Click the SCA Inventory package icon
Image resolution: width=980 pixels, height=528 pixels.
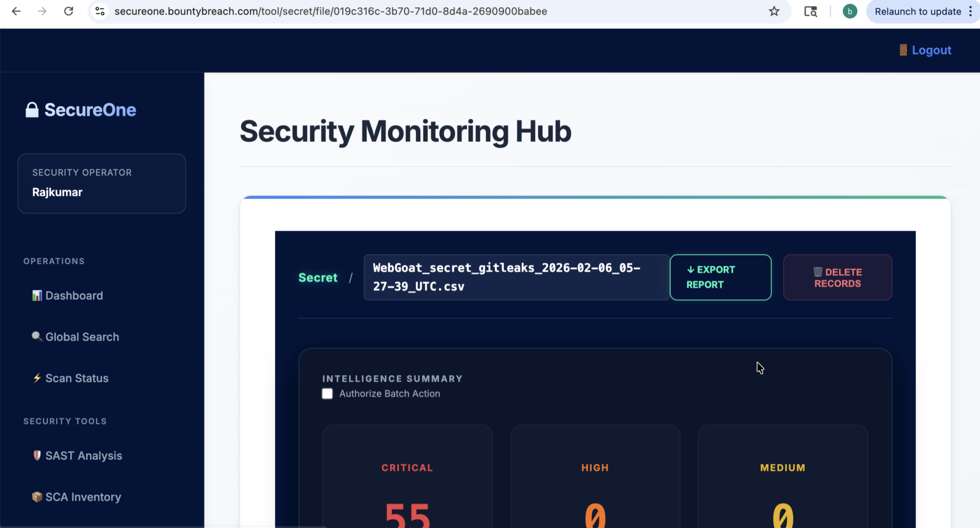(37, 497)
